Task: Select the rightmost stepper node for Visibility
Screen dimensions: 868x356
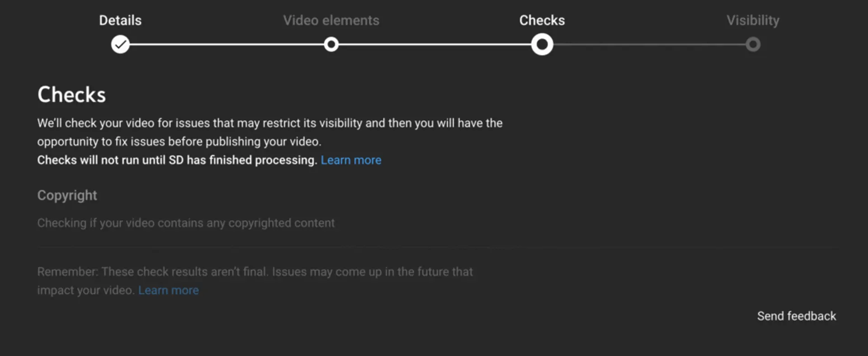Action: [x=753, y=44]
